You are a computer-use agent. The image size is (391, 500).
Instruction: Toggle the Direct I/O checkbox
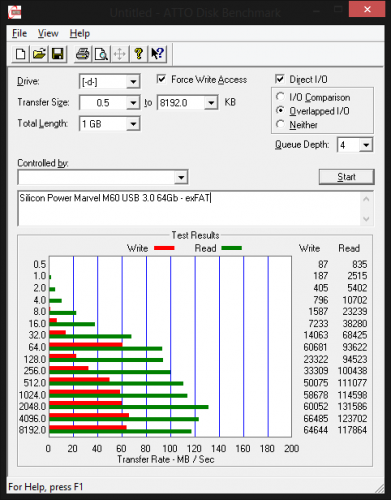(280, 79)
